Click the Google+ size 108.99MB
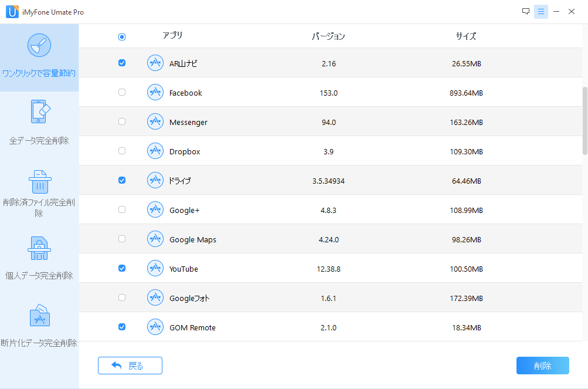The height and width of the screenshot is (389, 588). pyautogui.click(x=466, y=210)
